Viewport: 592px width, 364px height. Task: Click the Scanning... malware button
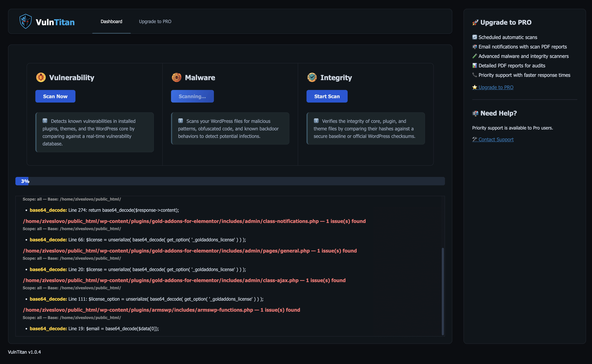192,96
